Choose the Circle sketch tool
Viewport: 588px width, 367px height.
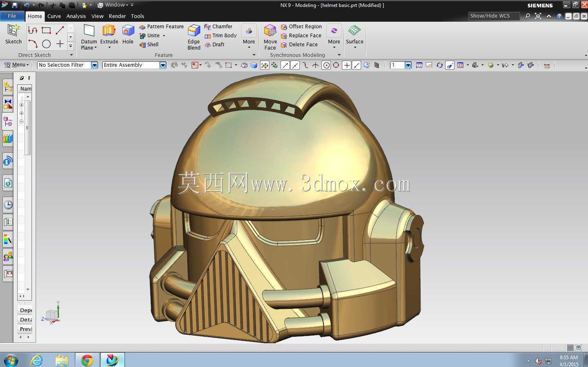pyautogui.click(x=46, y=43)
